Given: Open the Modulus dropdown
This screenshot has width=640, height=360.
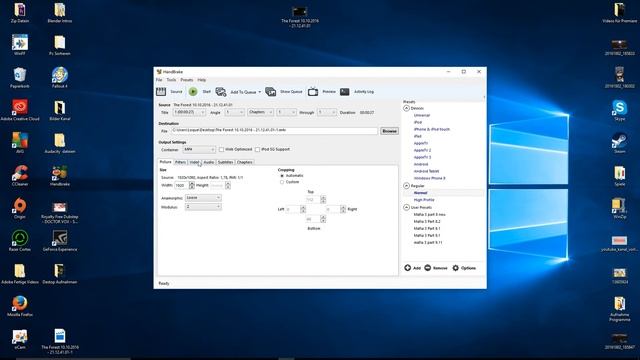Looking at the screenshot, I should (x=203, y=207).
